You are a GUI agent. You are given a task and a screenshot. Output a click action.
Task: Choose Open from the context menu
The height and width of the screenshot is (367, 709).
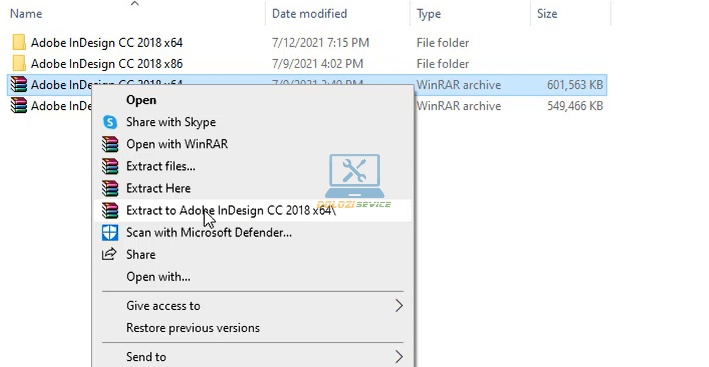(141, 100)
